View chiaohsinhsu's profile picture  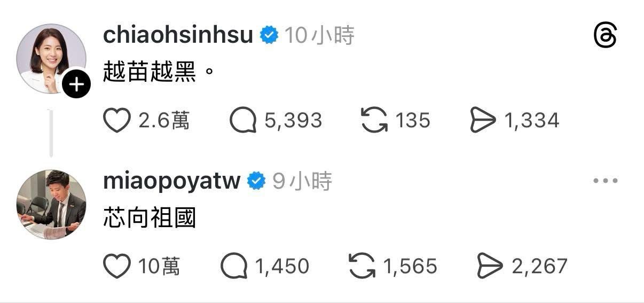pyautogui.click(x=51, y=59)
